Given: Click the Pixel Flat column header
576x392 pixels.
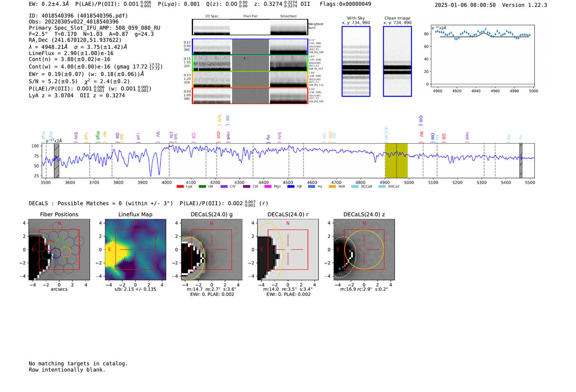Looking at the screenshot, I should (250, 16).
